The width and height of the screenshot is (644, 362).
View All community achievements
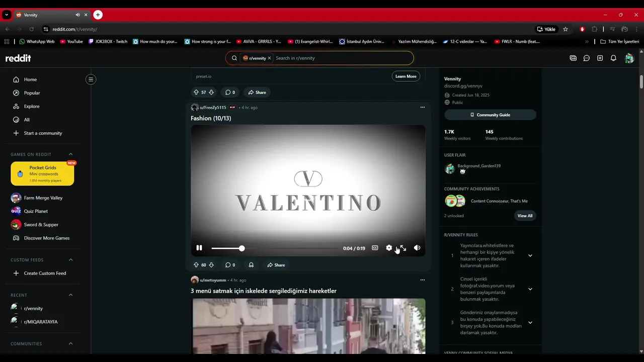pos(525,216)
